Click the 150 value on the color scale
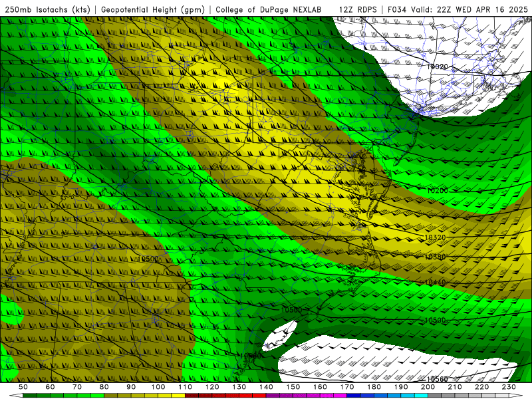Image resolution: width=532 pixels, height=399 pixels. pyautogui.click(x=293, y=387)
